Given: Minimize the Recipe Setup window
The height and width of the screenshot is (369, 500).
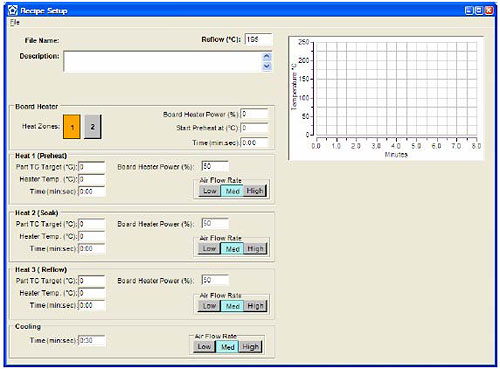Looking at the screenshot, I should [469, 10].
